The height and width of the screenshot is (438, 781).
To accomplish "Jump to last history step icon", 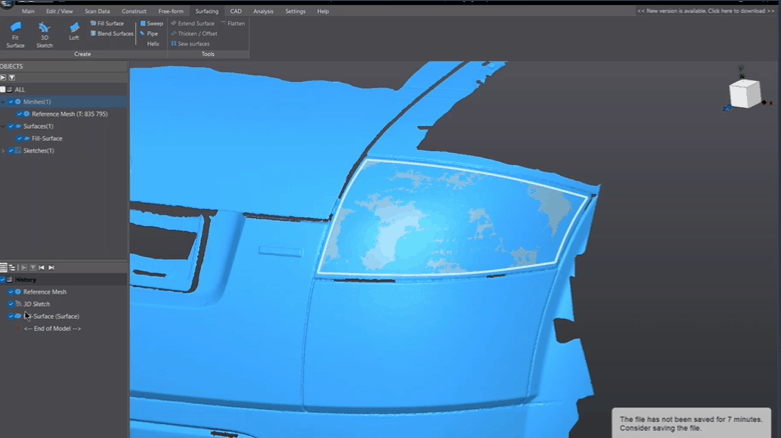I will (51, 268).
